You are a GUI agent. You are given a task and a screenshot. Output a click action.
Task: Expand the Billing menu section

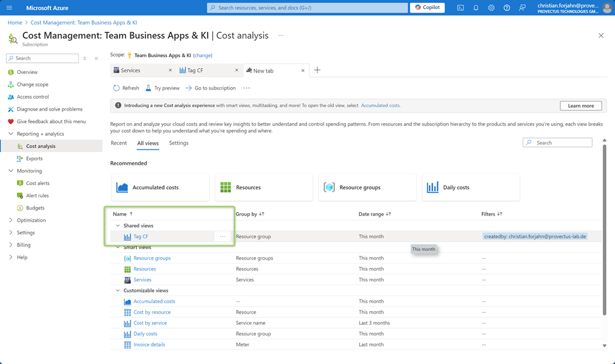click(11, 245)
